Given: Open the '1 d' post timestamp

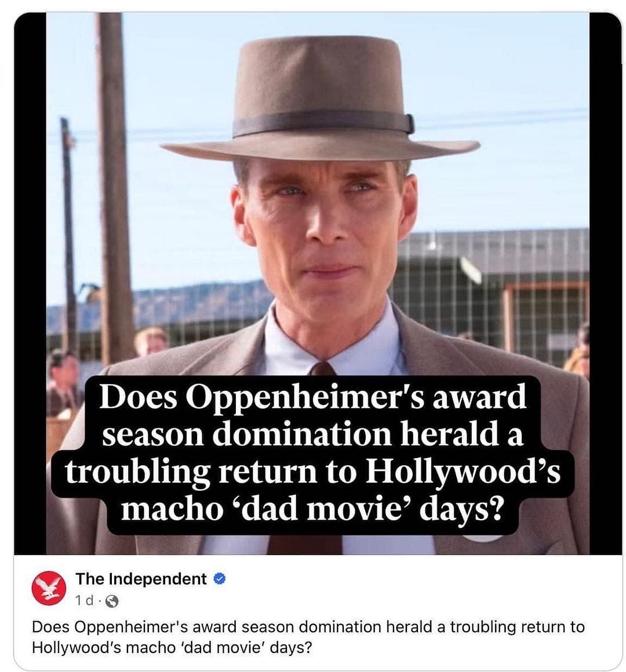Looking at the screenshot, I should [84, 601].
